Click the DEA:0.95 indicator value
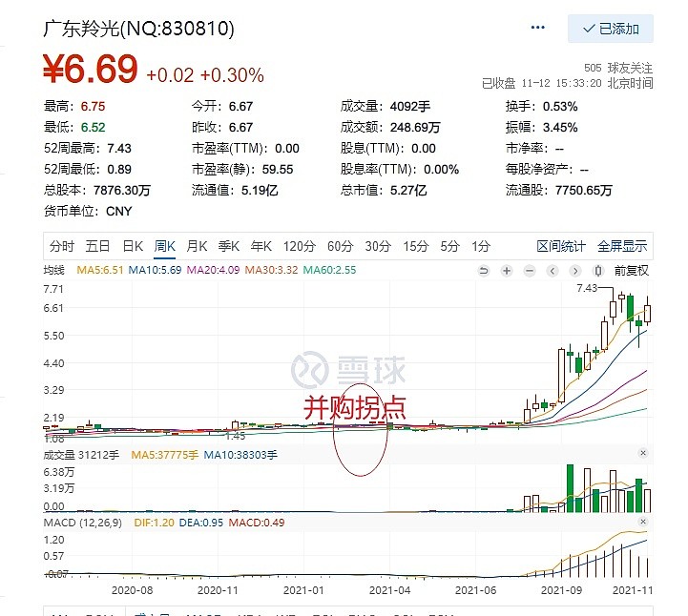The width and height of the screenshot is (688, 616). [201, 523]
